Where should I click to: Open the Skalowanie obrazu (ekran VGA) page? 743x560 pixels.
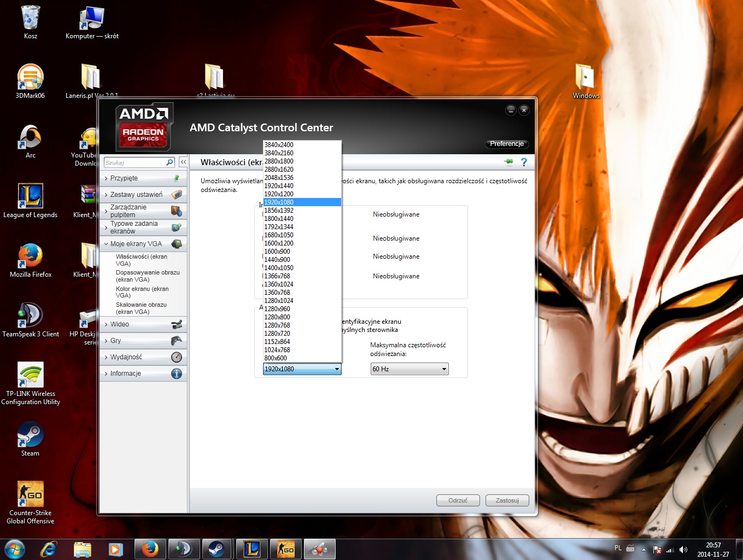[141, 308]
